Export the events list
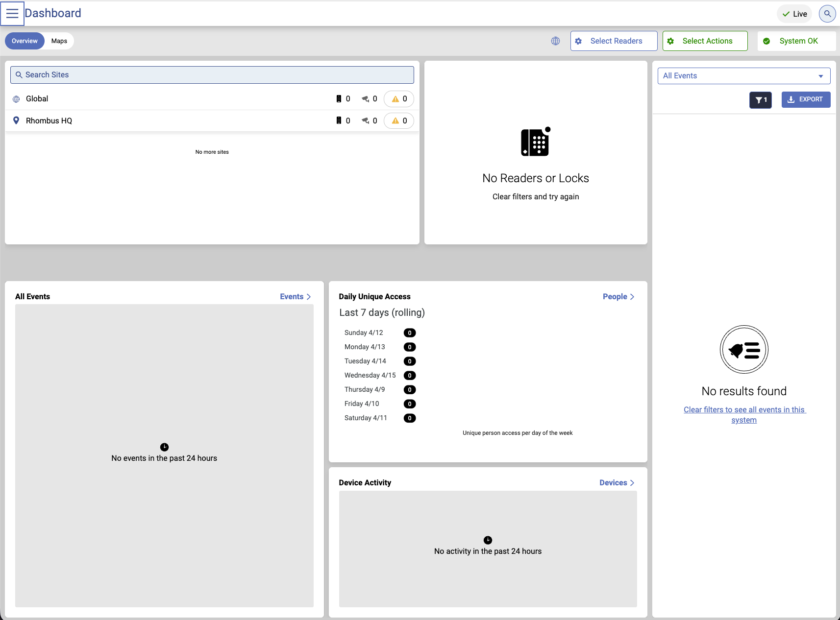This screenshot has height=620, width=840. point(805,99)
